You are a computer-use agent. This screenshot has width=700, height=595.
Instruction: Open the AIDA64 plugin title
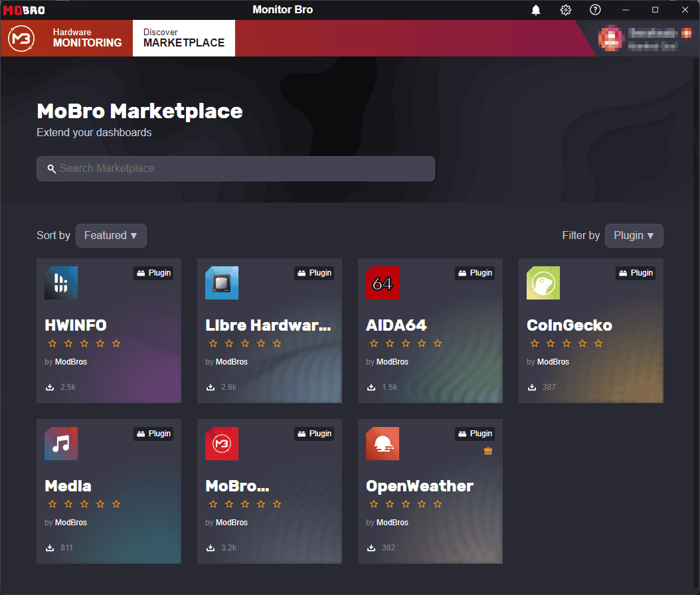pyautogui.click(x=396, y=325)
